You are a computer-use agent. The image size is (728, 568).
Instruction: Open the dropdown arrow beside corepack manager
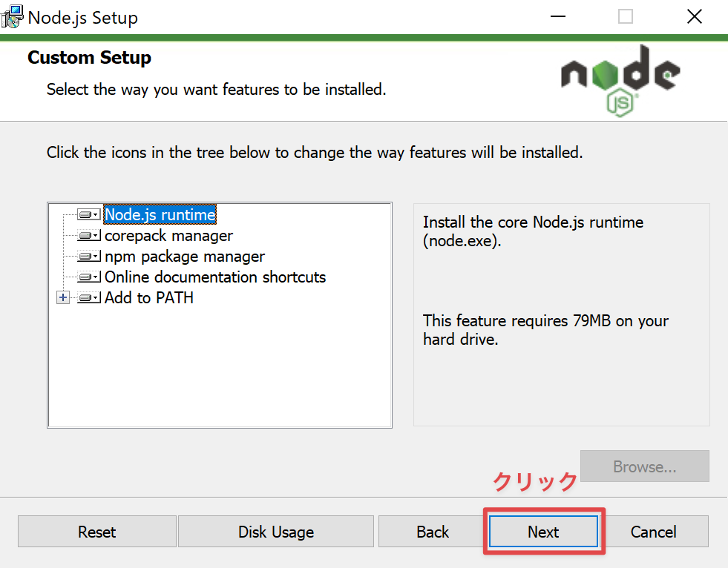pyautogui.click(x=96, y=236)
